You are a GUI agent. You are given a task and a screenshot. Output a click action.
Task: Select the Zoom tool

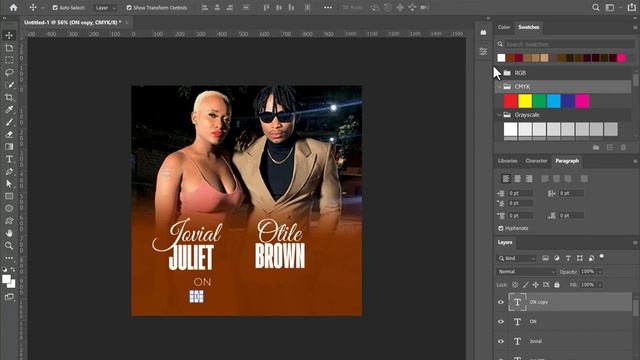click(x=9, y=245)
